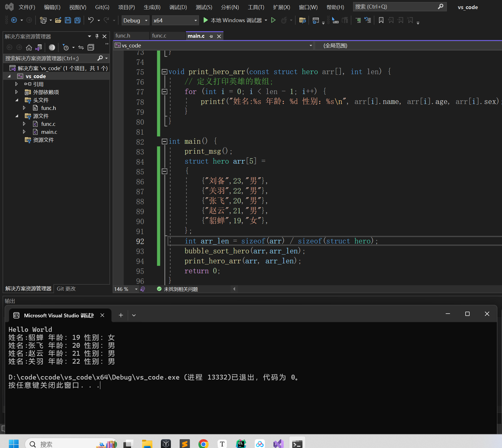Viewport: 502px width, 448px height.
Task: Click the 未找到相关问题 status indicator
Action: pyautogui.click(x=177, y=289)
